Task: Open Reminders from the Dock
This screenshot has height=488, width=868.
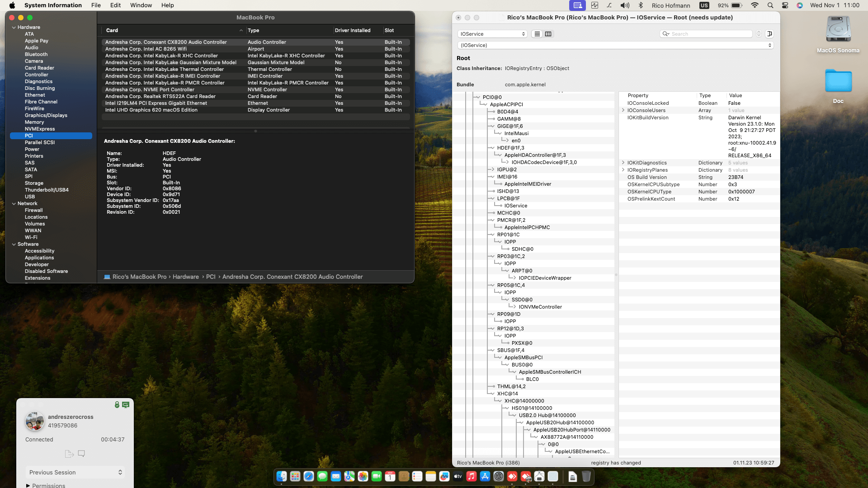Action: 417,476
